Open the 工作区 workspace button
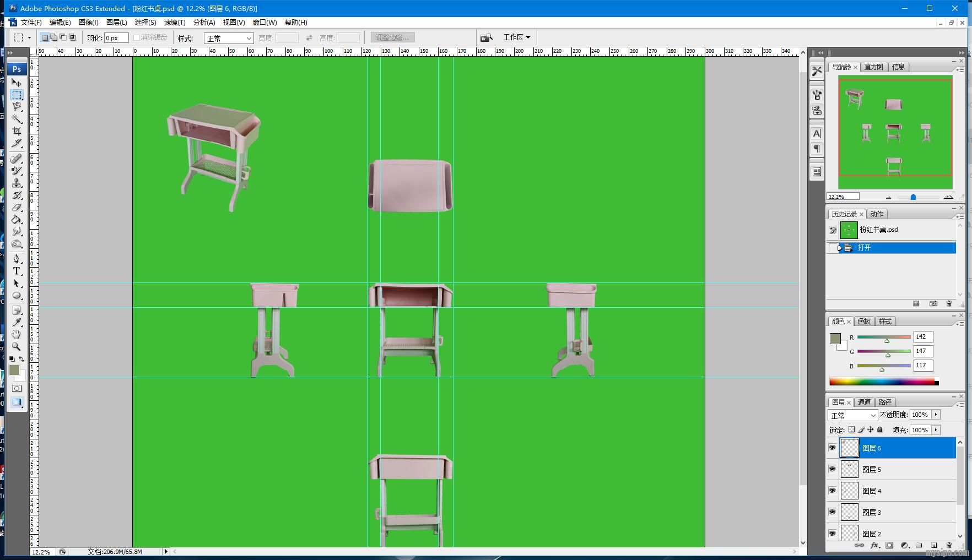This screenshot has height=560, width=972. click(x=516, y=37)
